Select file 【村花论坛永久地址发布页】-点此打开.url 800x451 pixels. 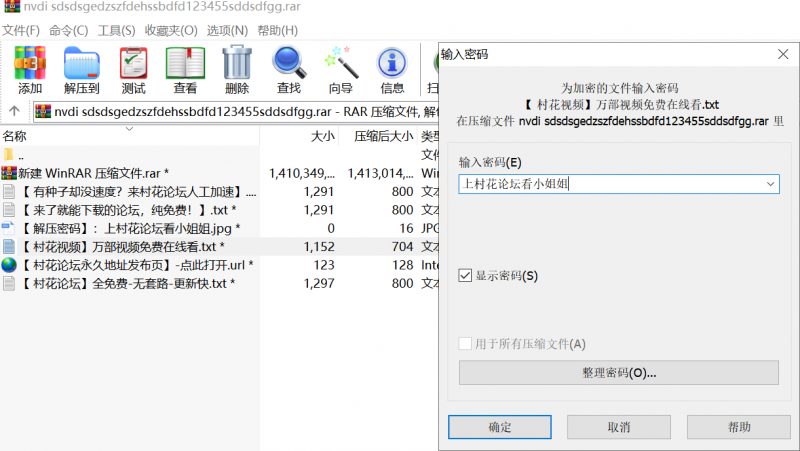coord(136,265)
